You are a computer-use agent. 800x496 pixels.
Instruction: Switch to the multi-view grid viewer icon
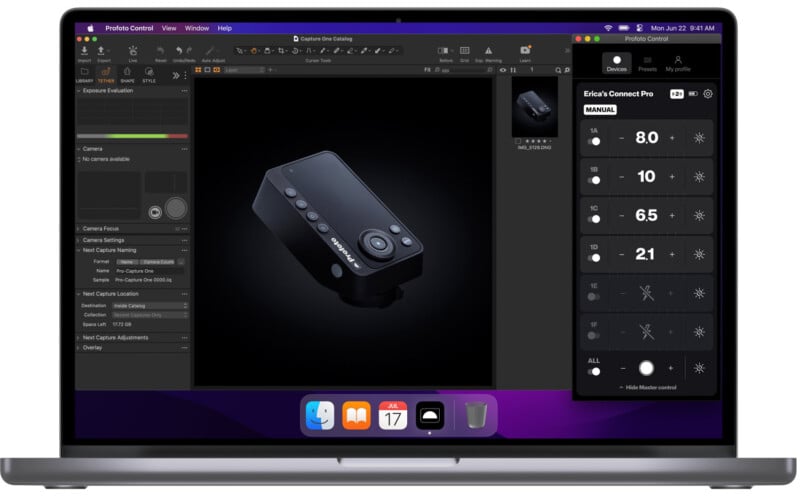(x=198, y=70)
